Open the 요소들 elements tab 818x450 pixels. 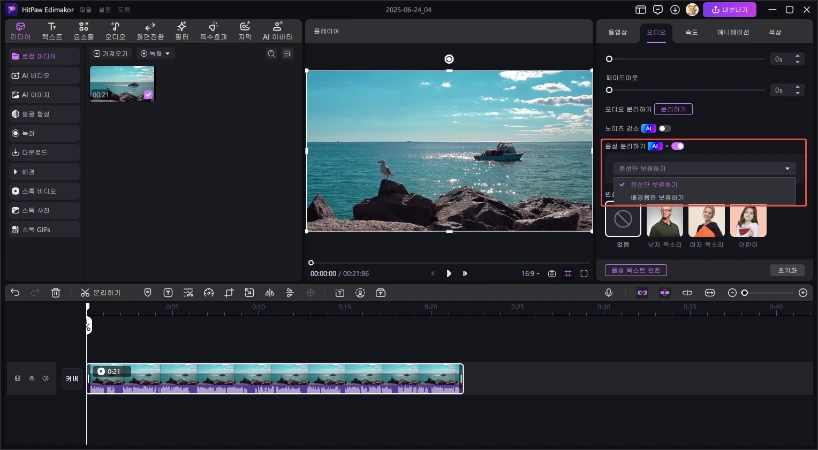pyautogui.click(x=83, y=31)
